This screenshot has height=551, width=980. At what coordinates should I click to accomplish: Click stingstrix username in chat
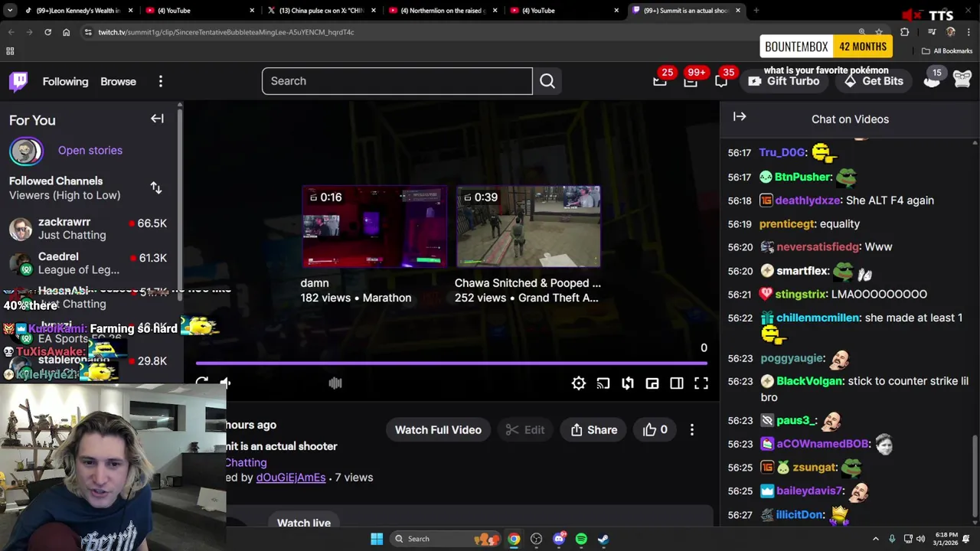[x=801, y=294]
